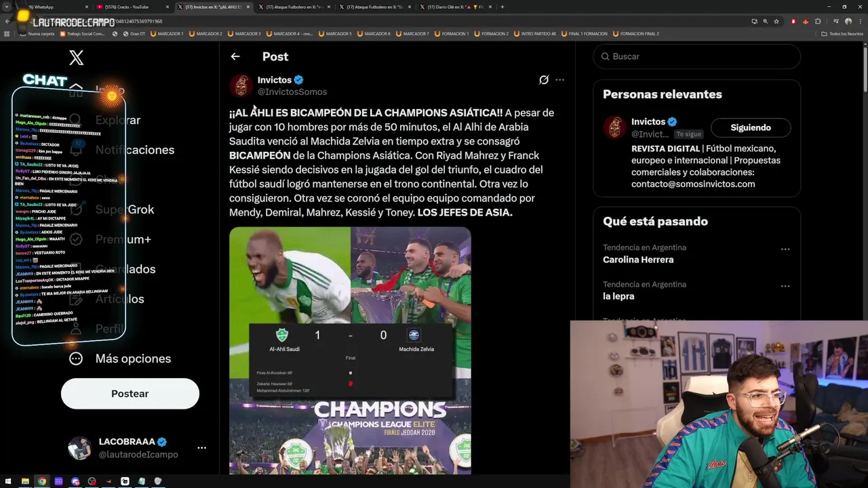Open the Gran DT bookmark
The height and width of the screenshot is (488, 868).
click(x=134, y=33)
